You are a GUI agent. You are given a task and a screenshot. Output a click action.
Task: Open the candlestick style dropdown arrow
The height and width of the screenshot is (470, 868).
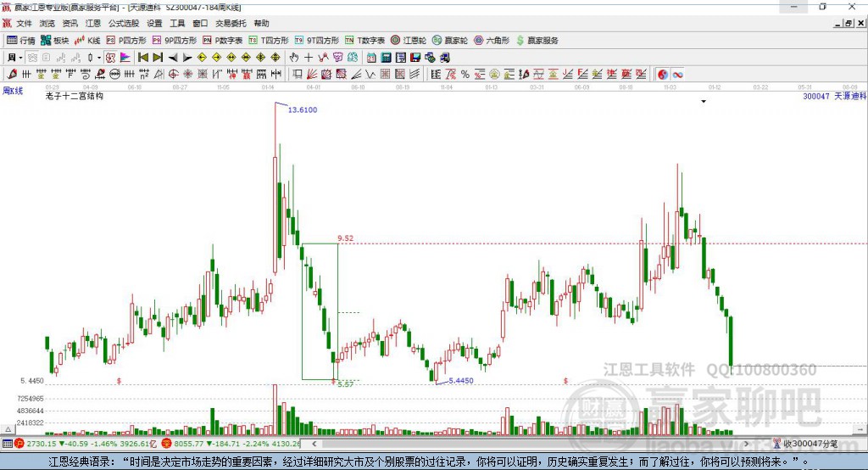tap(99, 57)
